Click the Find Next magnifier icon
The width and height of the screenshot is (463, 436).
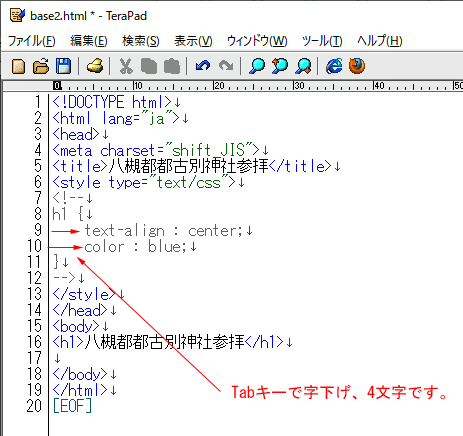point(303,66)
